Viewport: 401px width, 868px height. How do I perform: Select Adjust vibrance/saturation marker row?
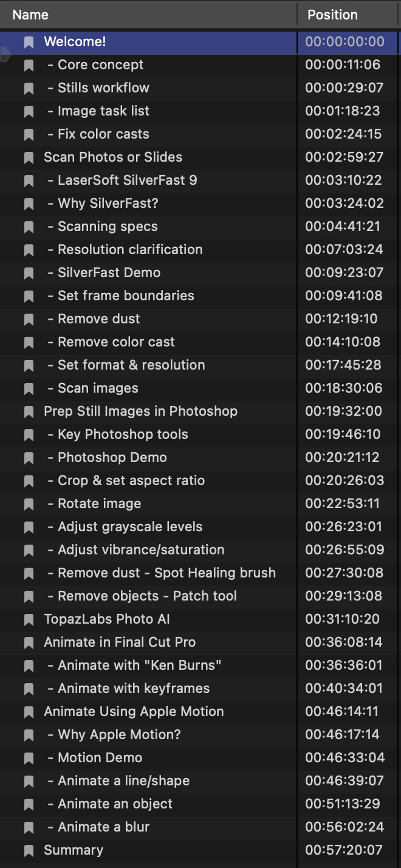click(200, 550)
